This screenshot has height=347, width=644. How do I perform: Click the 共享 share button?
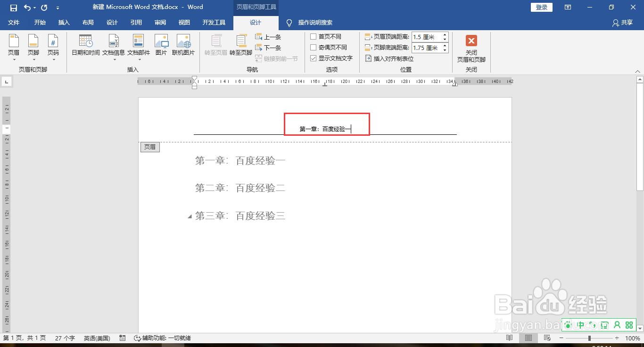[x=622, y=23]
